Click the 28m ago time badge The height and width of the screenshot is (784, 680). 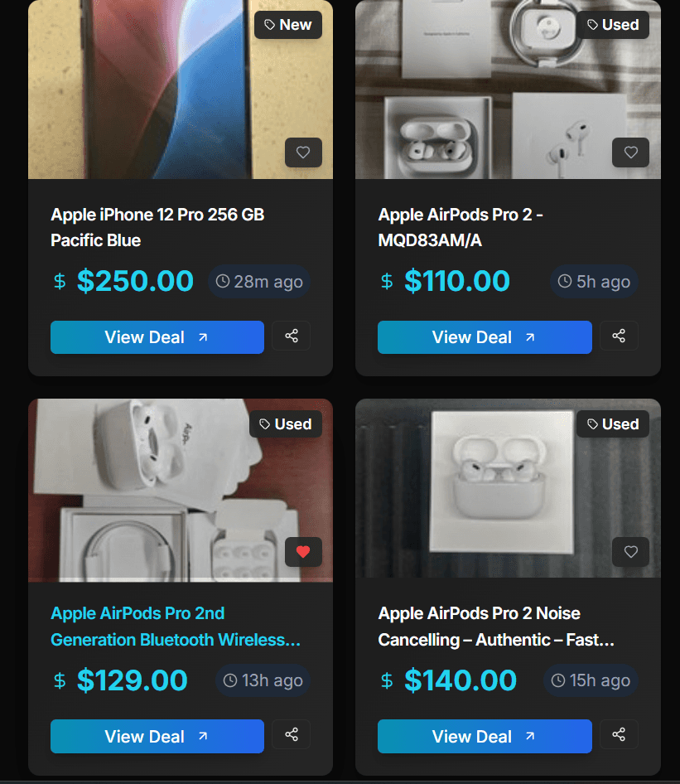tap(258, 282)
